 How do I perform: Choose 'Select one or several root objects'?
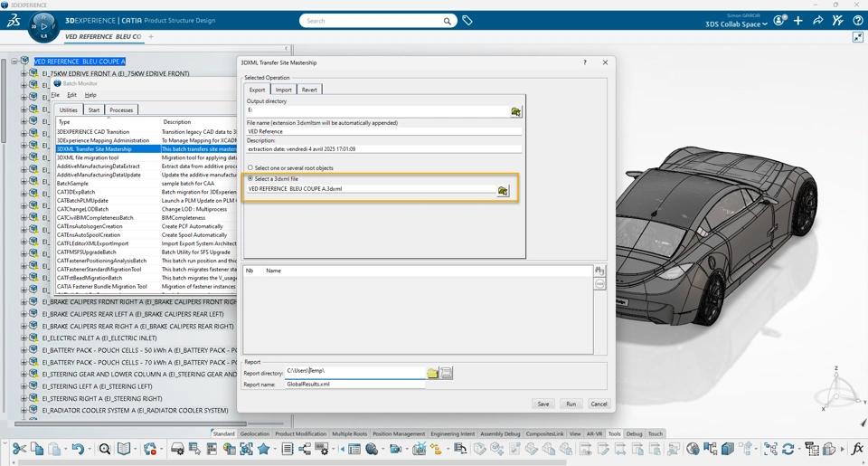[250, 168]
